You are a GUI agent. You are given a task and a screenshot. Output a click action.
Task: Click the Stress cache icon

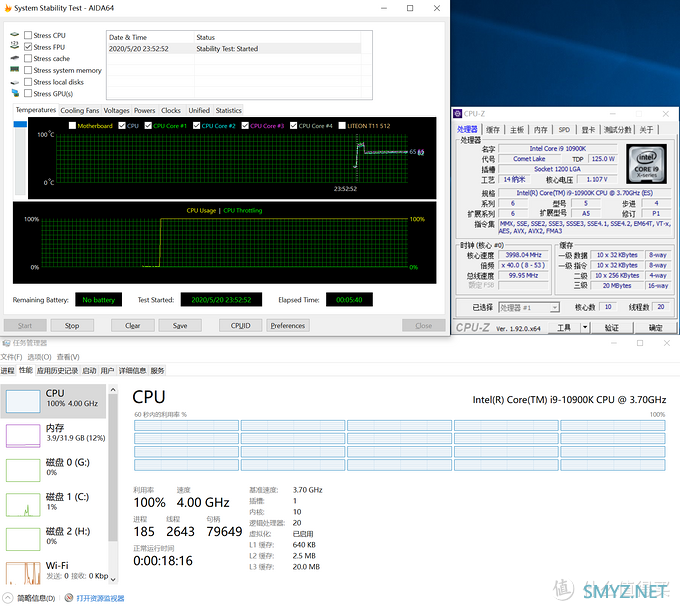point(15,58)
